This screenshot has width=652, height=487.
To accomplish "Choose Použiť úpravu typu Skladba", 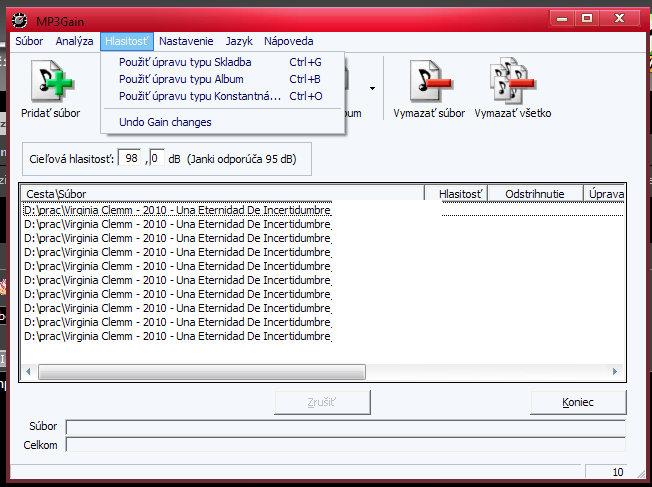I will tap(222, 62).
